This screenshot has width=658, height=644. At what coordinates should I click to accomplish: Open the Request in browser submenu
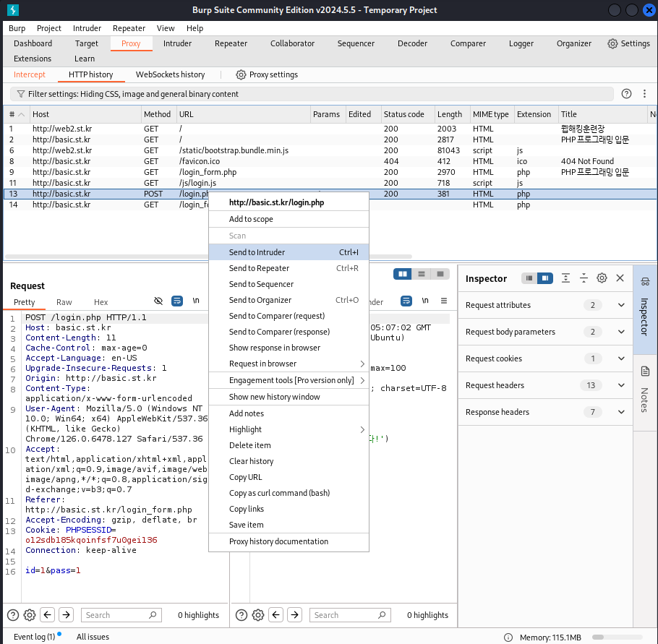(x=289, y=364)
